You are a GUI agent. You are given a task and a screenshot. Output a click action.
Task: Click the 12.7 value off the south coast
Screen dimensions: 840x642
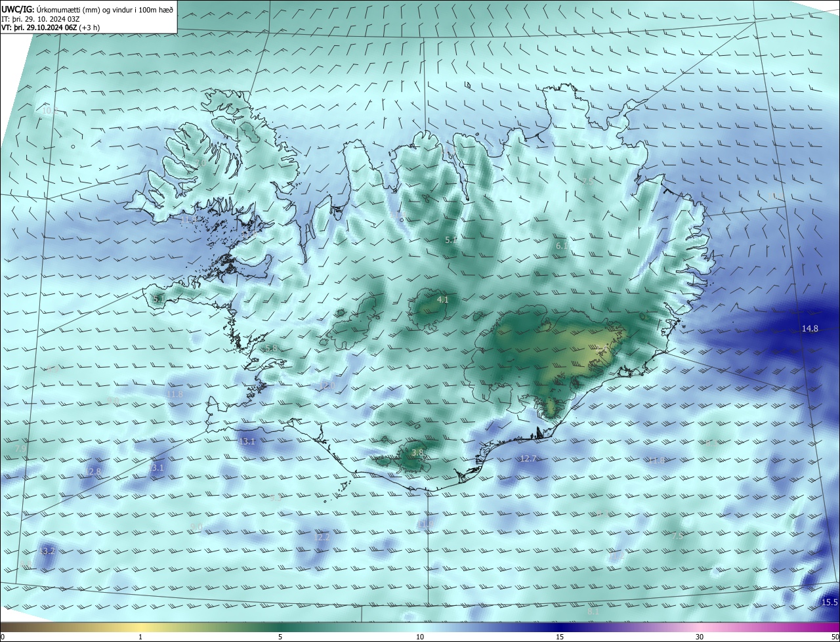[x=528, y=458]
